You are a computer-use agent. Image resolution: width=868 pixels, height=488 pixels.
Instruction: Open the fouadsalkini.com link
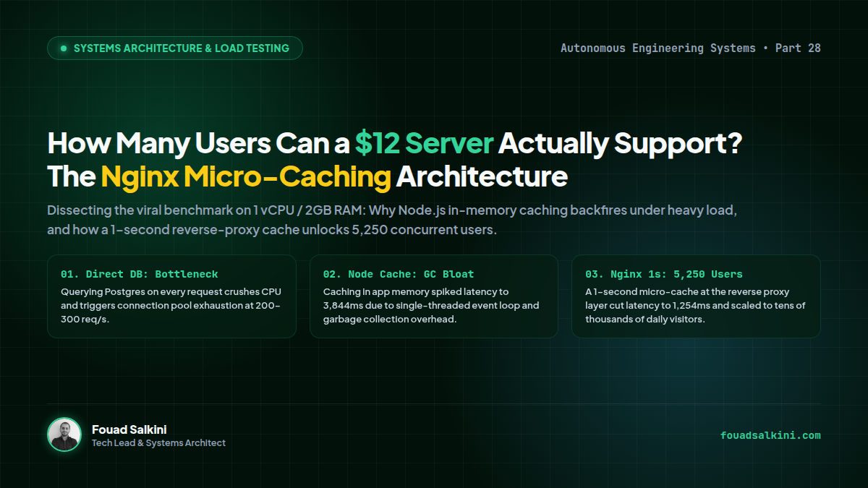coord(770,435)
